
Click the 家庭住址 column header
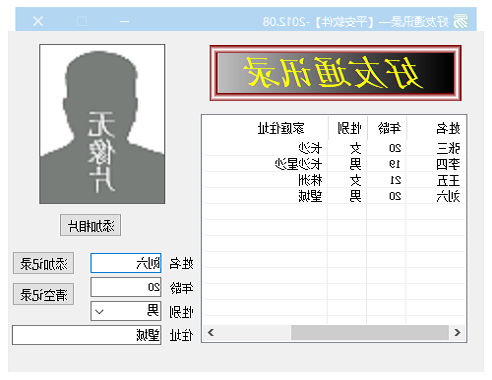265,128
